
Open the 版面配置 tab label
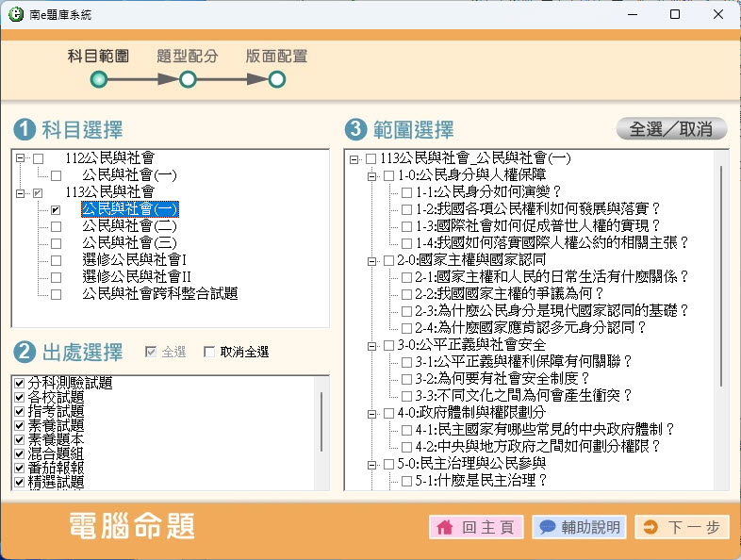coord(277,57)
